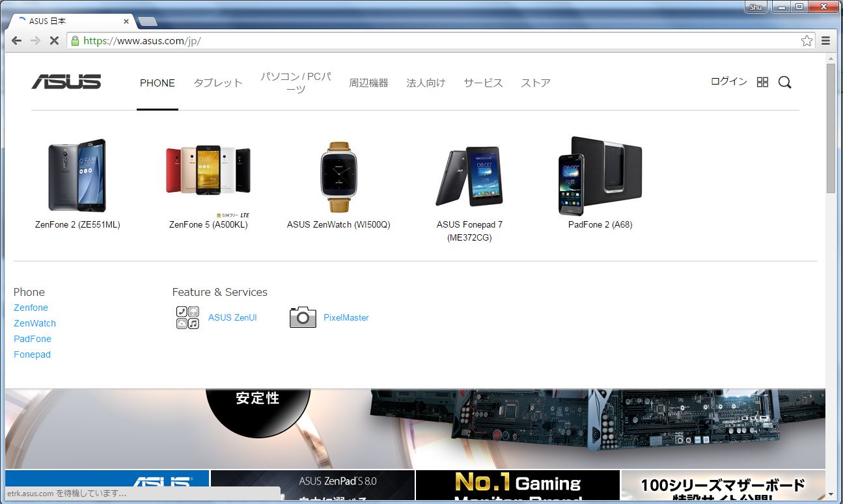Open the PadFone link under Phone

[33, 339]
